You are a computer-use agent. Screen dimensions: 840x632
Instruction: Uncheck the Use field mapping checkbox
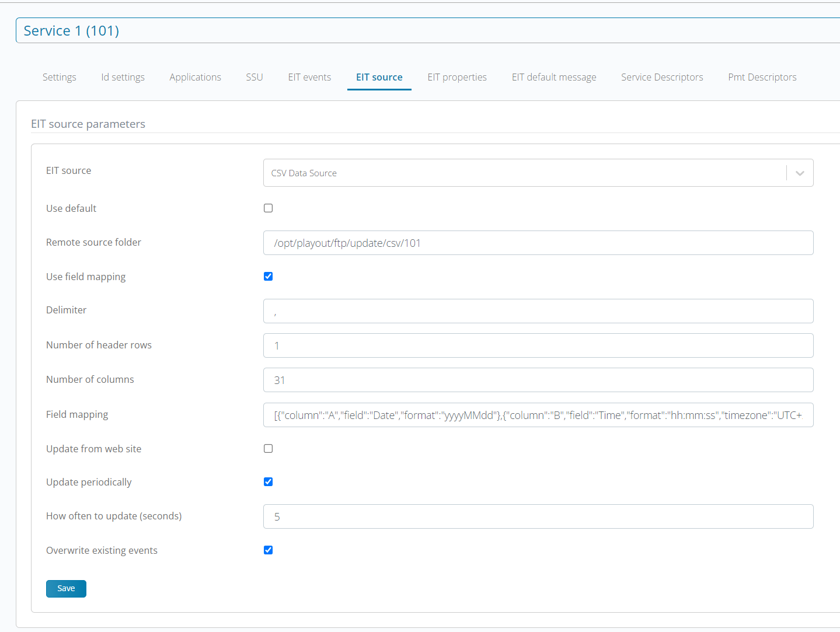point(269,277)
